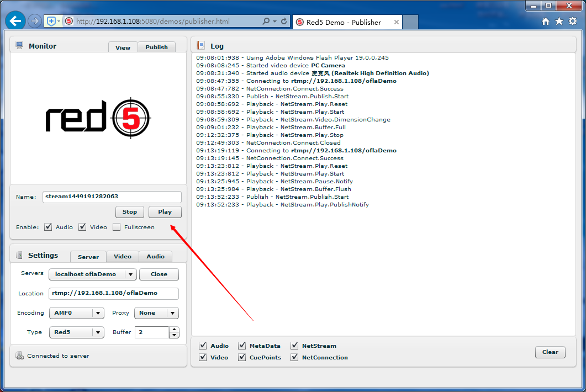Close the Red5 Demo - Publisher tab
This screenshot has height=392, width=586.
click(396, 22)
